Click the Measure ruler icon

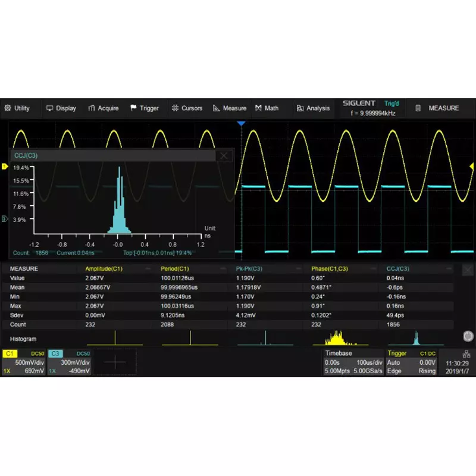tap(216, 108)
